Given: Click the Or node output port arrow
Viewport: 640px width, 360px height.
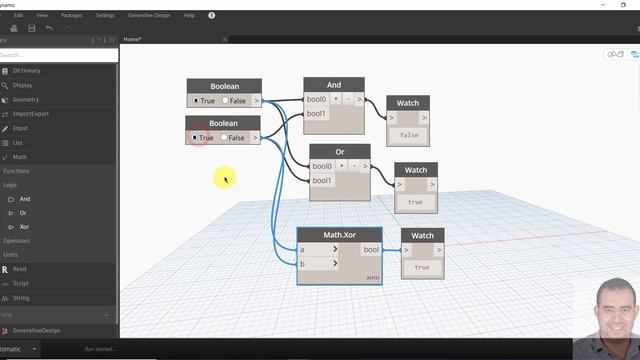Looking at the screenshot, I should (365, 166).
